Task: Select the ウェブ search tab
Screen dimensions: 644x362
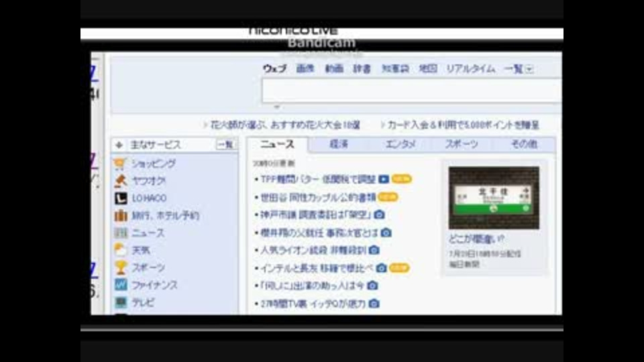Action: (x=275, y=68)
